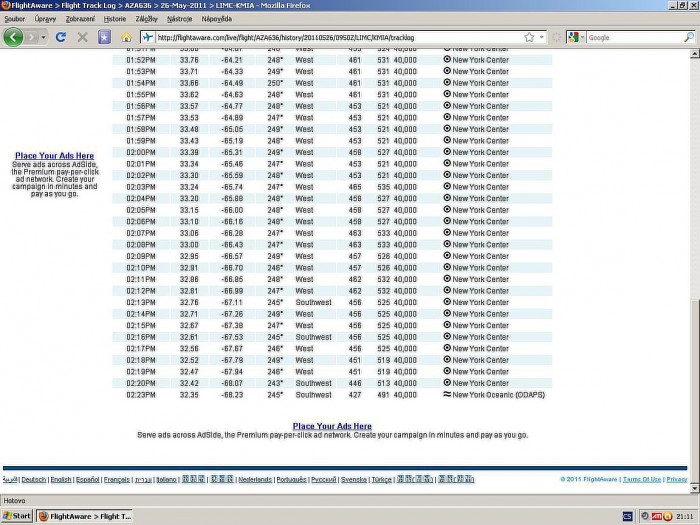Click the vertical scrollbar thumb
Image resolution: width=700 pixels, height=525 pixels.
point(695,391)
